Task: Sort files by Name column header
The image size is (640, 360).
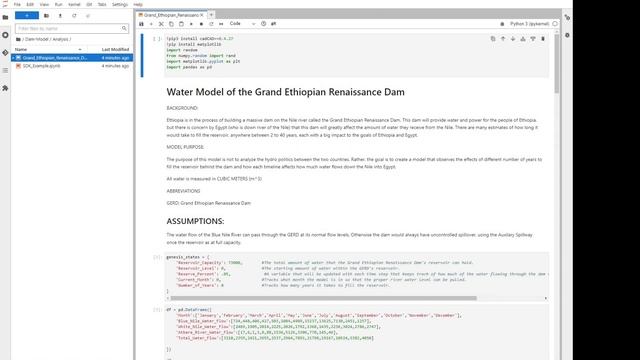Action: click(48, 49)
